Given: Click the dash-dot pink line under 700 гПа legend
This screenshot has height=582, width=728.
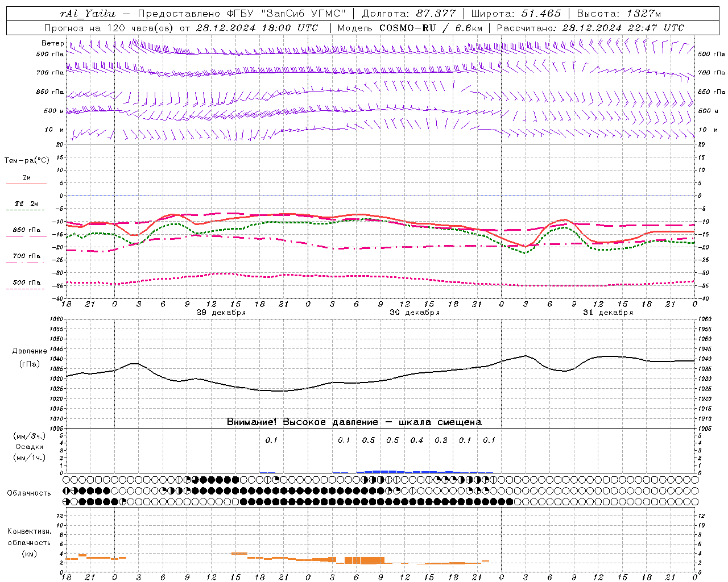Looking at the screenshot, I should pyautogui.click(x=25, y=263).
